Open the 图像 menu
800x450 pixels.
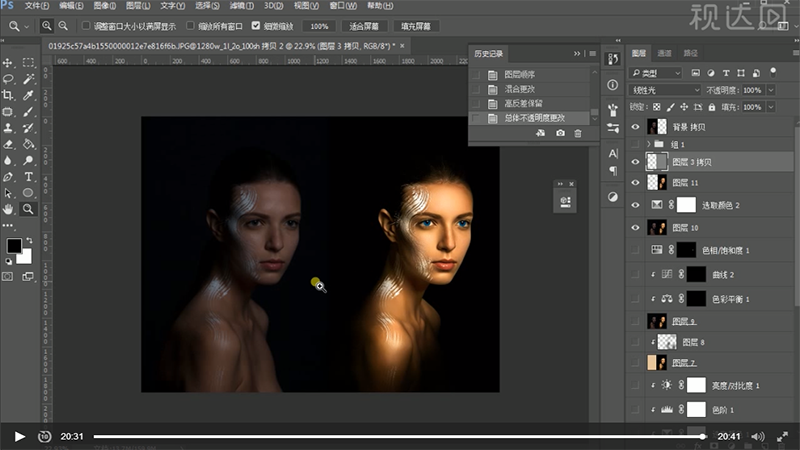click(105, 6)
